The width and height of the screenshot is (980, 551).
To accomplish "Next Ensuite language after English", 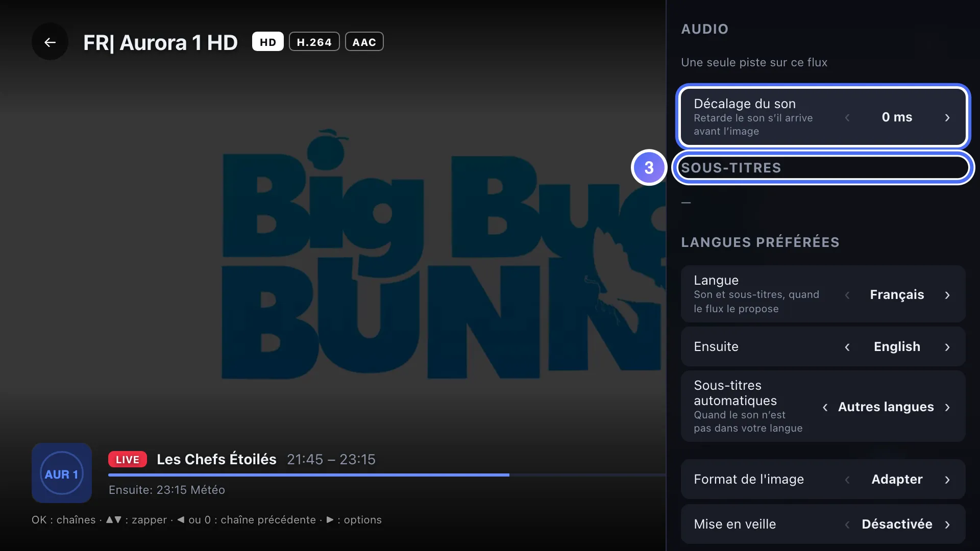I will pyautogui.click(x=947, y=347).
